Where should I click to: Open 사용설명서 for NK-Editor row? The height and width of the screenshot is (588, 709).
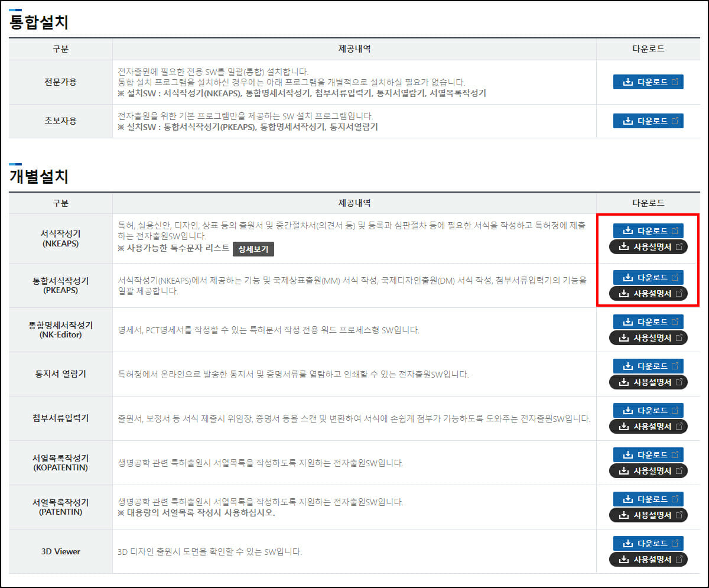(x=648, y=338)
